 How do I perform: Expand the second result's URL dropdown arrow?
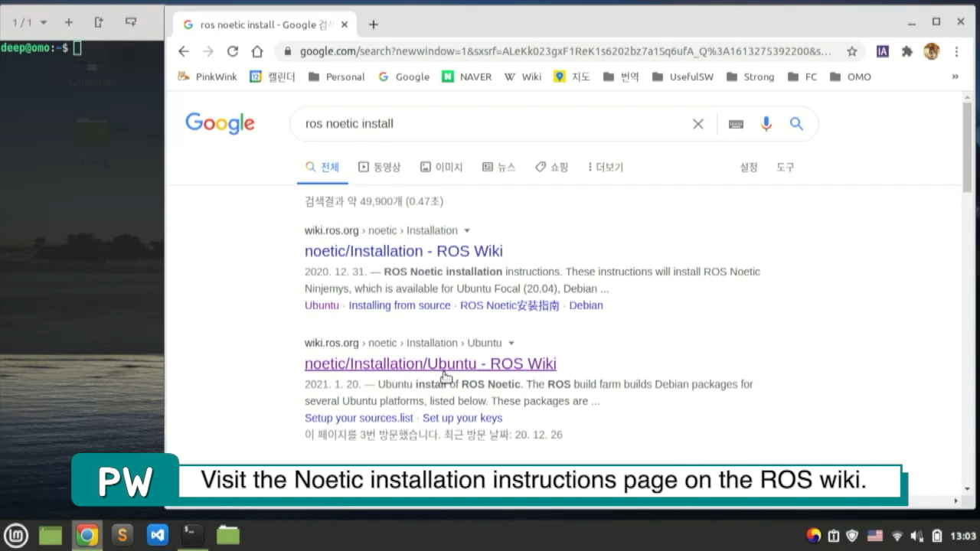pos(511,344)
